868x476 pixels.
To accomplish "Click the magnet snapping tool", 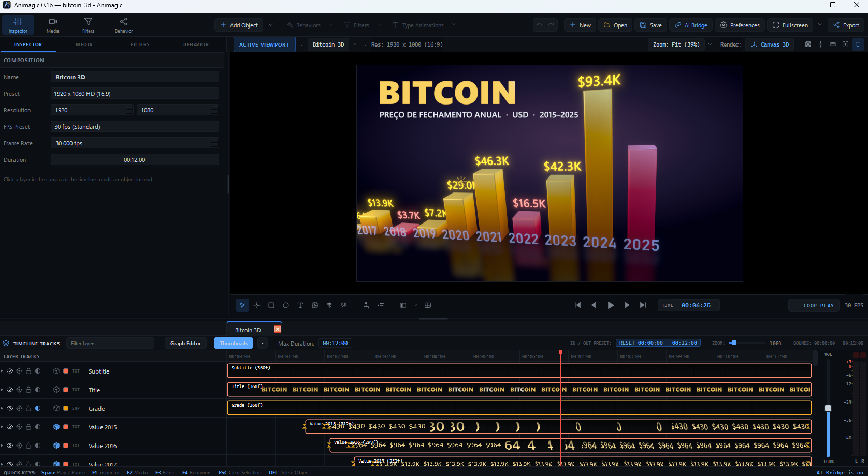I will pyautogui.click(x=344, y=305).
